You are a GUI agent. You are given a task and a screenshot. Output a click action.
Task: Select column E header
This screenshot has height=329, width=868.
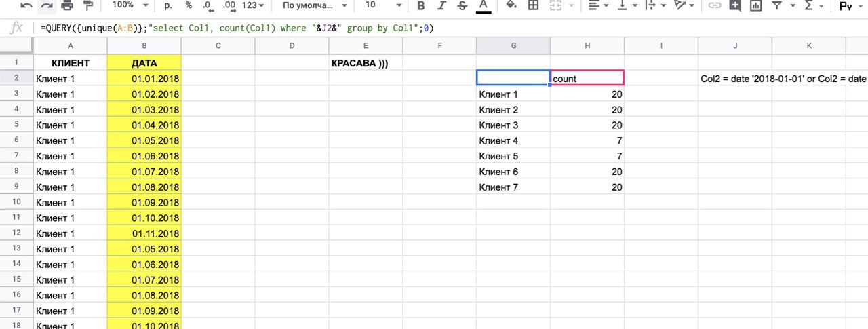366,45
